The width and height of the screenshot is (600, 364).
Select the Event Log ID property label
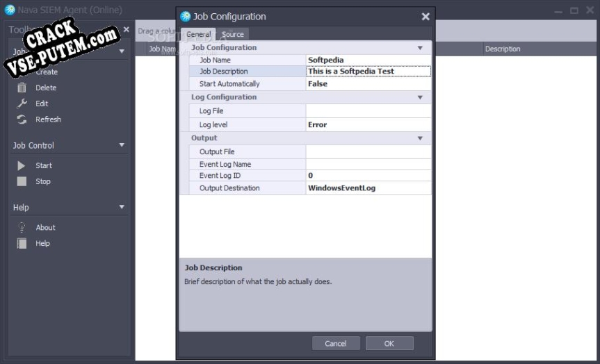(220, 176)
